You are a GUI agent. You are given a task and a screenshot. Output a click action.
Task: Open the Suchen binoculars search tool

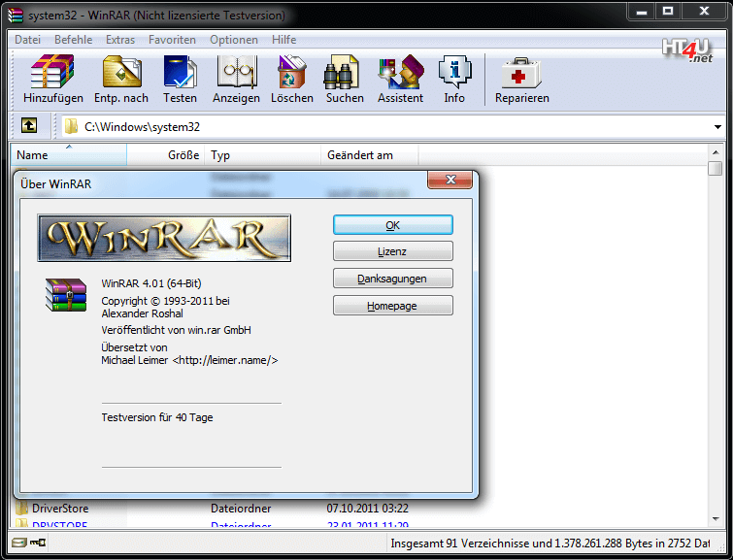tap(341, 72)
